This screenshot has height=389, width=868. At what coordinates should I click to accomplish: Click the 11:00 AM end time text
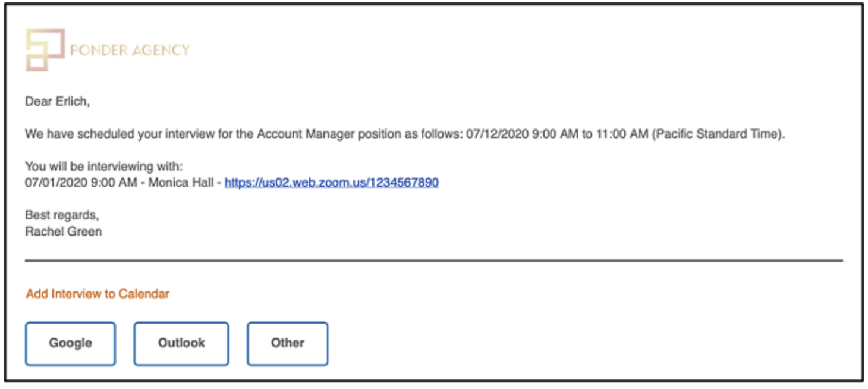click(622, 134)
